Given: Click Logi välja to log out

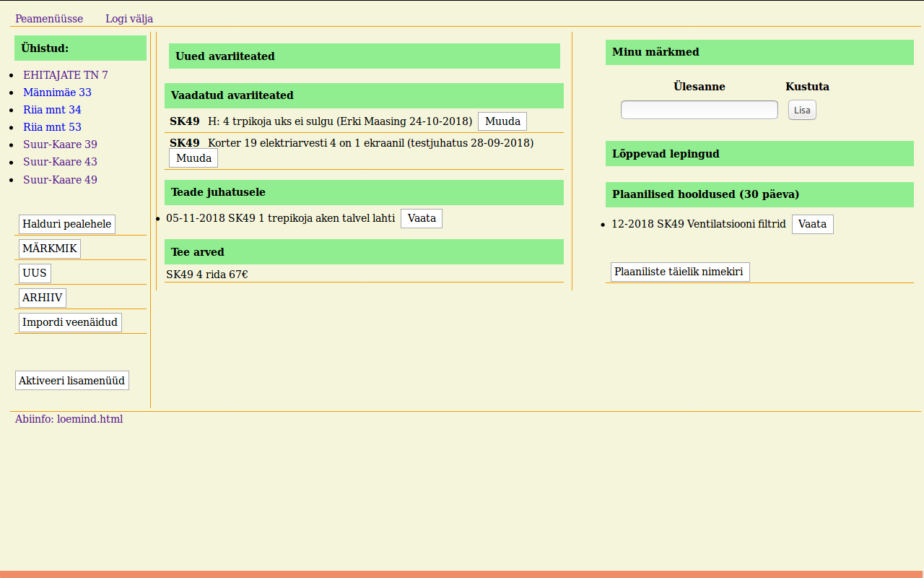Looking at the screenshot, I should pyautogui.click(x=129, y=19).
